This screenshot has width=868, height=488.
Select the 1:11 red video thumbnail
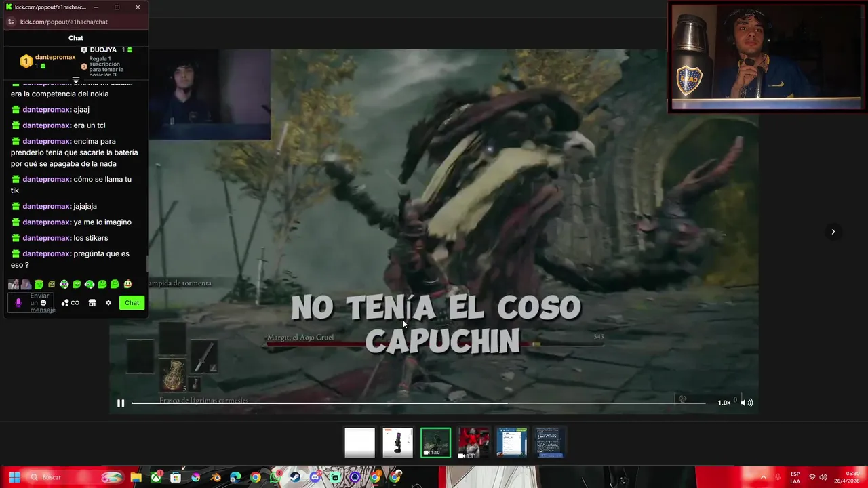(473, 443)
